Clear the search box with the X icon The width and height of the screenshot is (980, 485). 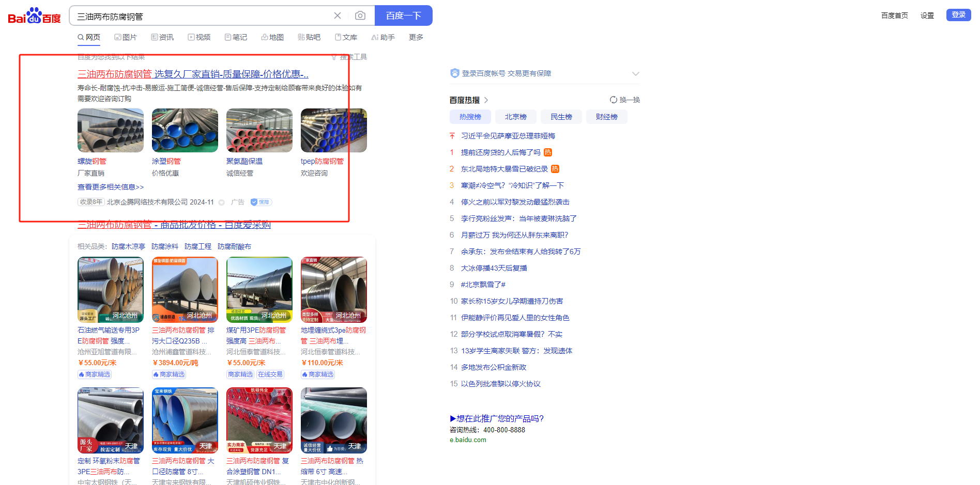pyautogui.click(x=338, y=15)
